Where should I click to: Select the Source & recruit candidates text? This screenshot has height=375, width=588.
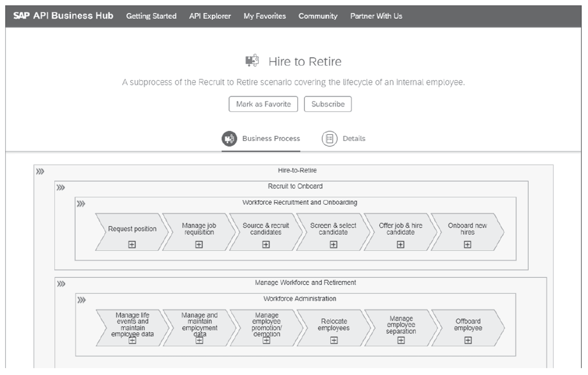(266, 229)
